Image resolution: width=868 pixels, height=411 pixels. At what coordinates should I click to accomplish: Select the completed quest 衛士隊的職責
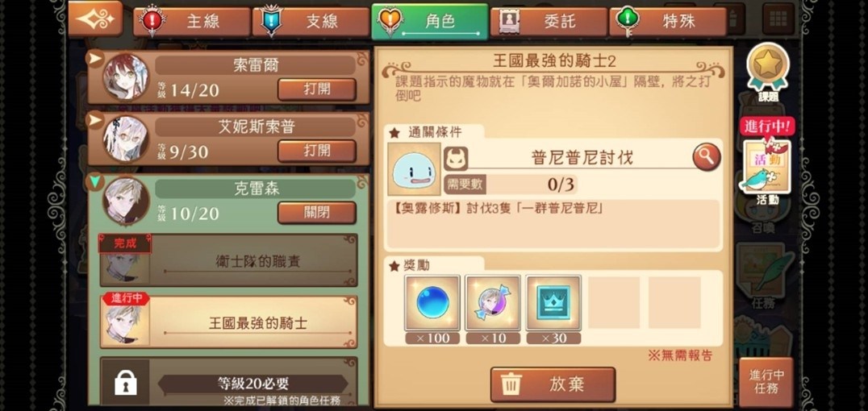[228, 260]
